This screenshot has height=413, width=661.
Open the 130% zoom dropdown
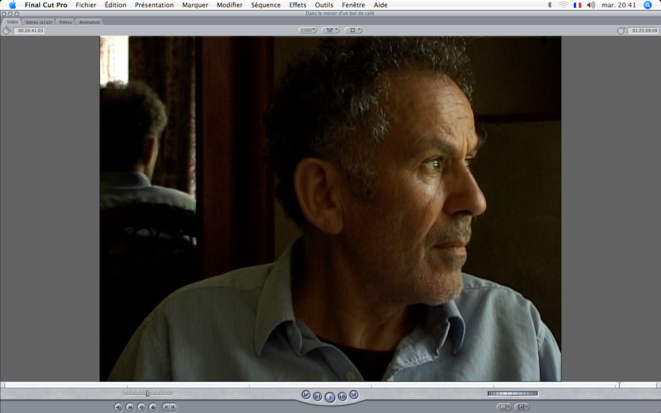coord(307,30)
